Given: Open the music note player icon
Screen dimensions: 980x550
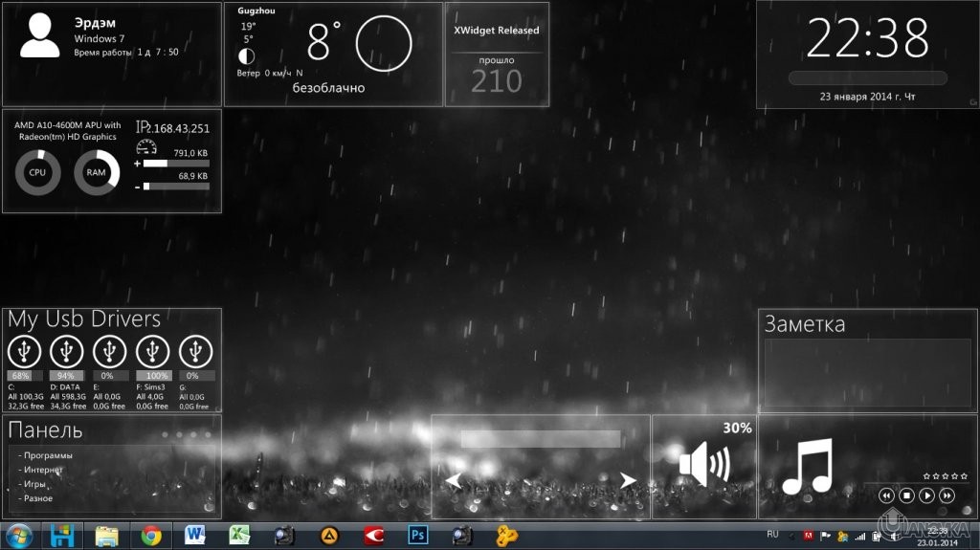Looking at the screenshot, I should click(807, 467).
